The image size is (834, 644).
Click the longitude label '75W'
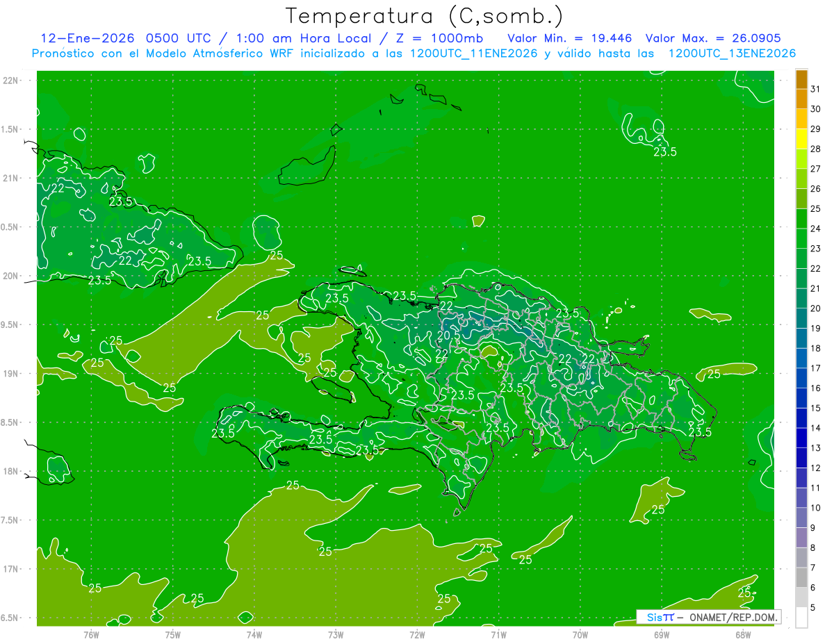click(x=173, y=634)
